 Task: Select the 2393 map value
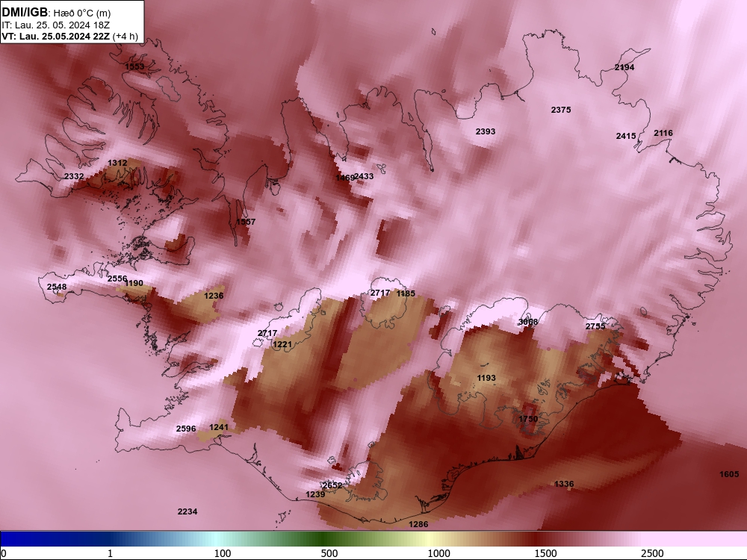(x=486, y=131)
